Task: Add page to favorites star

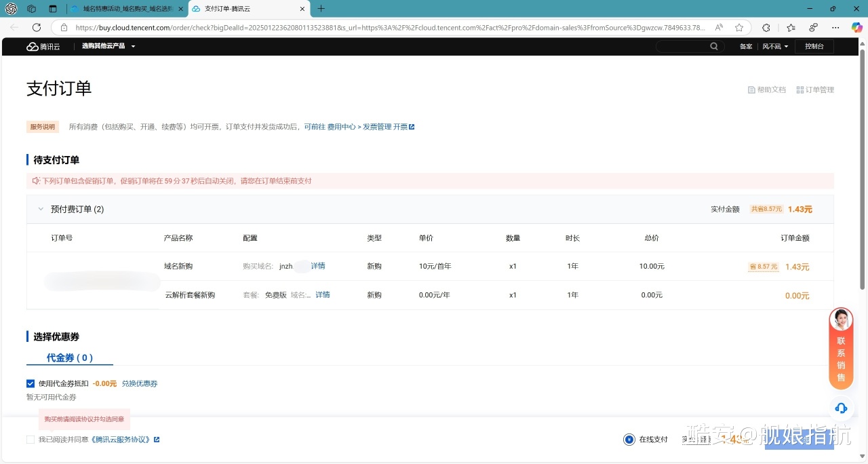Action: tap(739, 28)
